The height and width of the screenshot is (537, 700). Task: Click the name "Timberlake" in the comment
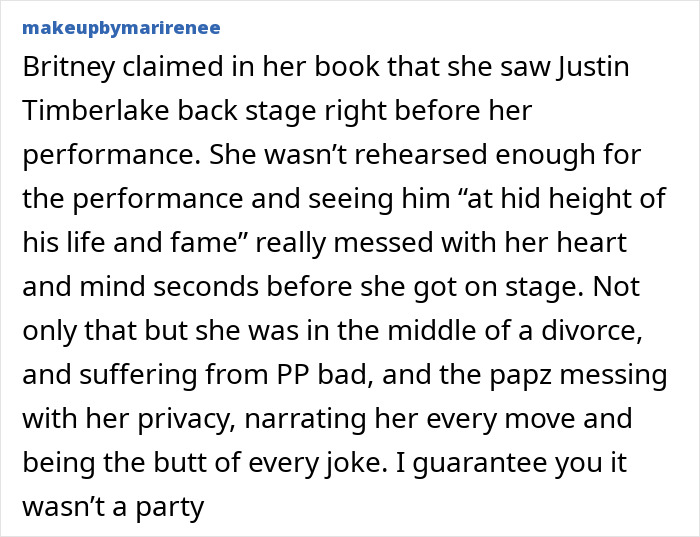click(96, 110)
